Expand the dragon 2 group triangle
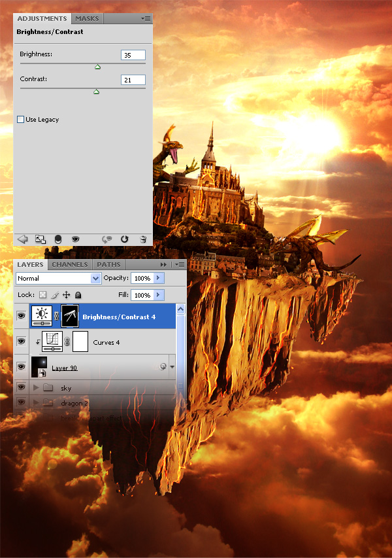The image size is (392, 558). coord(35,402)
